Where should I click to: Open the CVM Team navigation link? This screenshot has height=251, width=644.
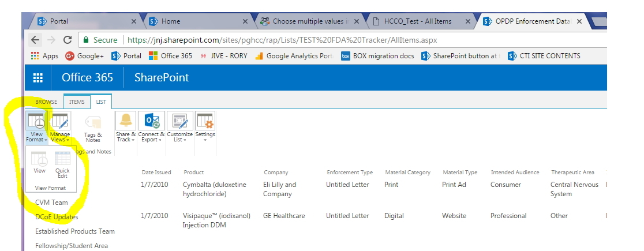(x=51, y=203)
